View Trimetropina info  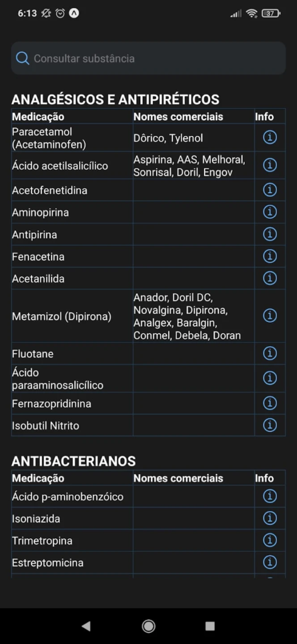[x=270, y=540]
